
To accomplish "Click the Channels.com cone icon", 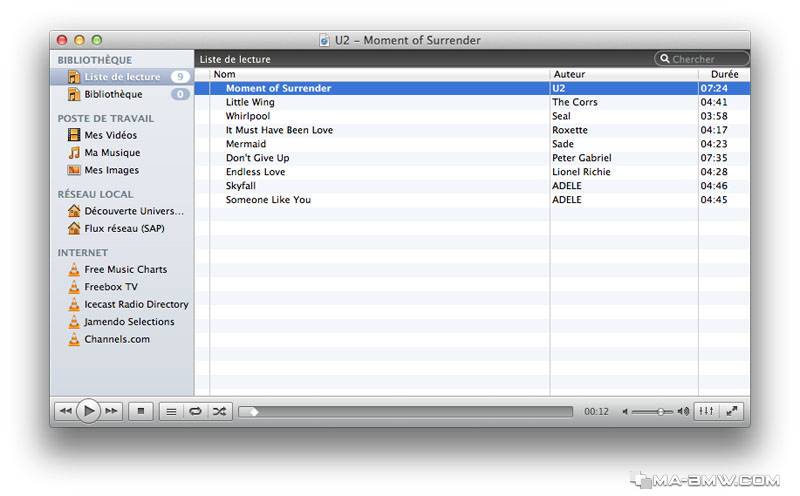I will coord(74,339).
